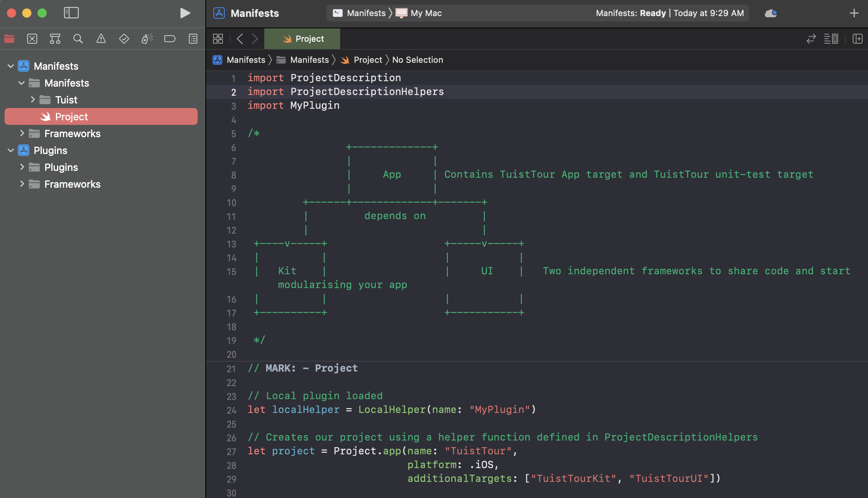Screen dimensions: 868x498
Task: Collapse the Plugins project group
Action: pos(11,151)
